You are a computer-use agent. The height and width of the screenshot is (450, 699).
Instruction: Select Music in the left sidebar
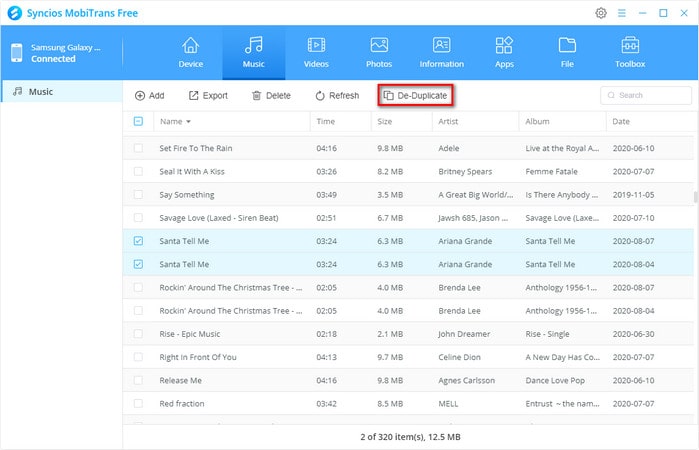pyautogui.click(x=62, y=91)
